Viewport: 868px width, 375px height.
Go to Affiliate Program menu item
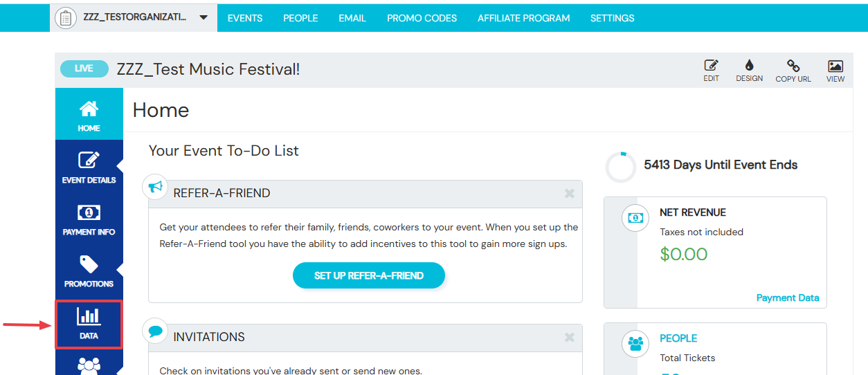tap(523, 18)
